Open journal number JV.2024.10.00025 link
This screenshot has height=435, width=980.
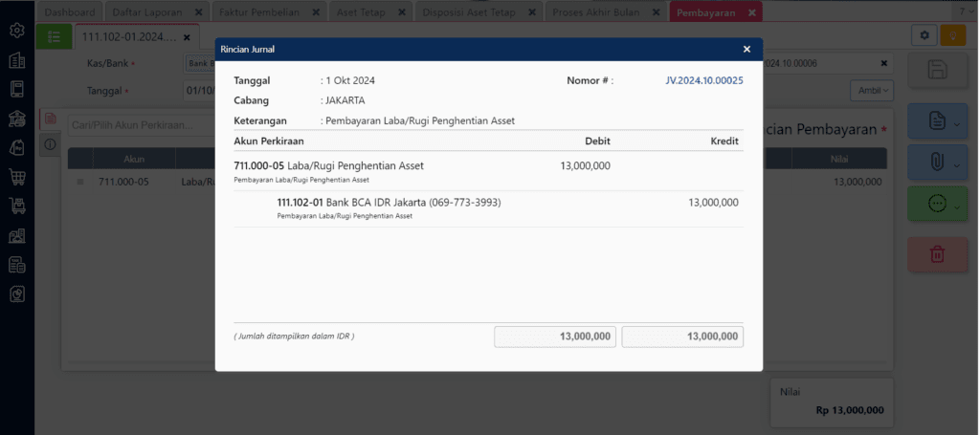703,81
